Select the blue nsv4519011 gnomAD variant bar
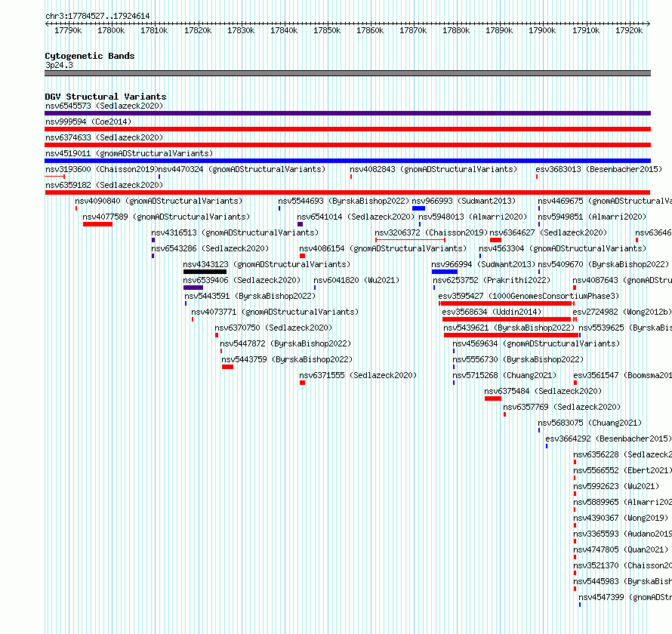Image resolution: width=672 pixels, height=634 pixels. [347, 161]
